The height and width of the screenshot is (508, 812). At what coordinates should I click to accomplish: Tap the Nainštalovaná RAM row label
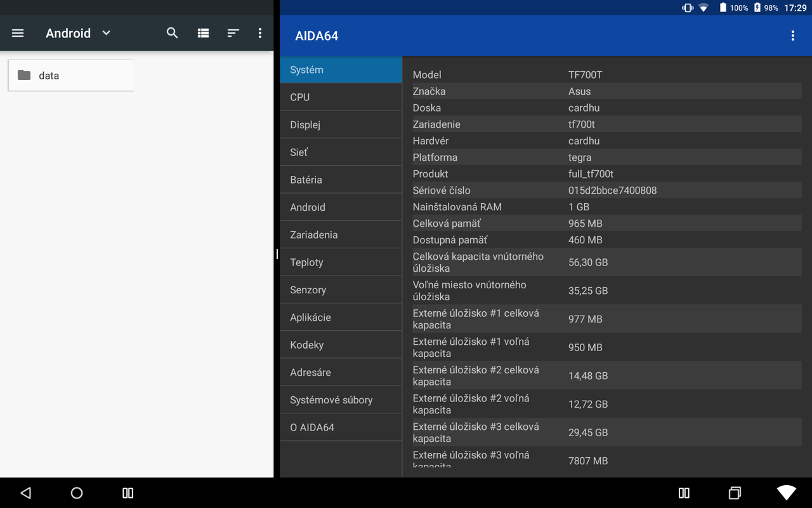point(457,207)
